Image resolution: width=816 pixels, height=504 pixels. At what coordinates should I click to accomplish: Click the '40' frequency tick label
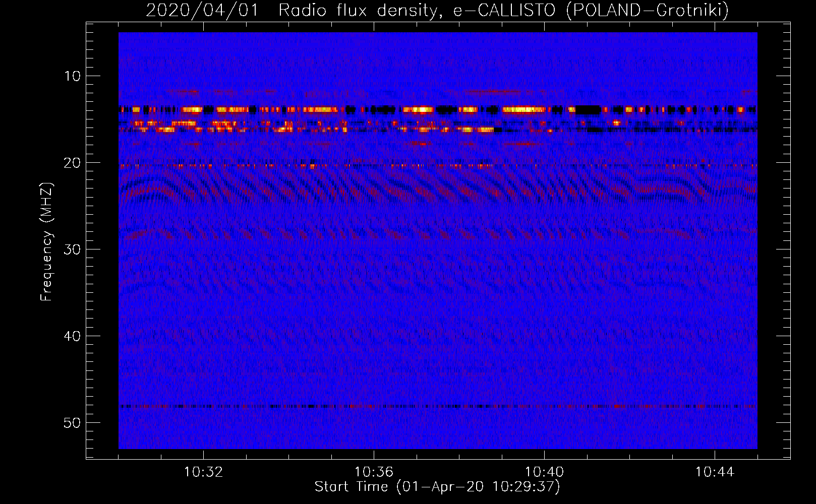pyautogui.click(x=73, y=336)
